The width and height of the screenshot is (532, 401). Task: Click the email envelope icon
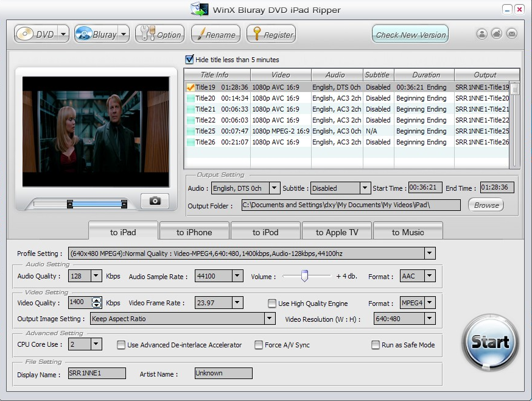coord(512,34)
